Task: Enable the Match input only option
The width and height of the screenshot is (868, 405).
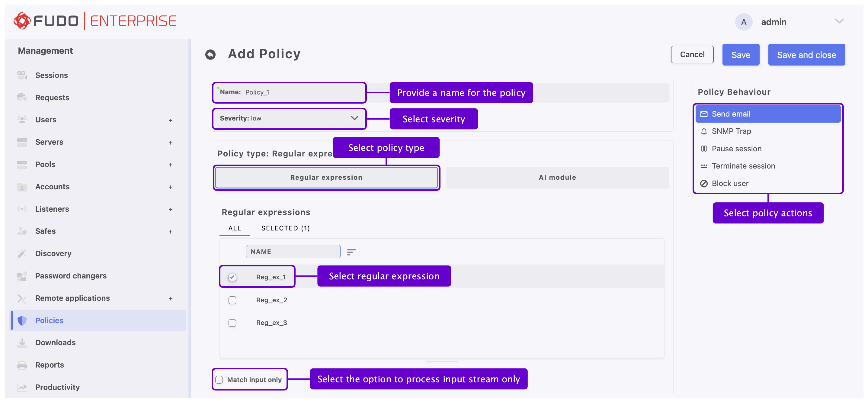Action: pyautogui.click(x=219, y=379)
